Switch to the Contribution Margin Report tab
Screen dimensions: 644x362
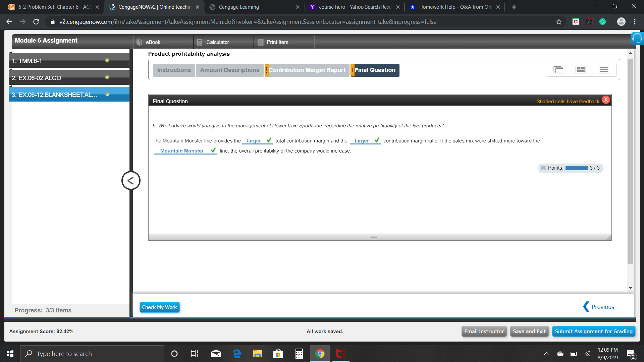pyautogui.click(x=307, y=70)
